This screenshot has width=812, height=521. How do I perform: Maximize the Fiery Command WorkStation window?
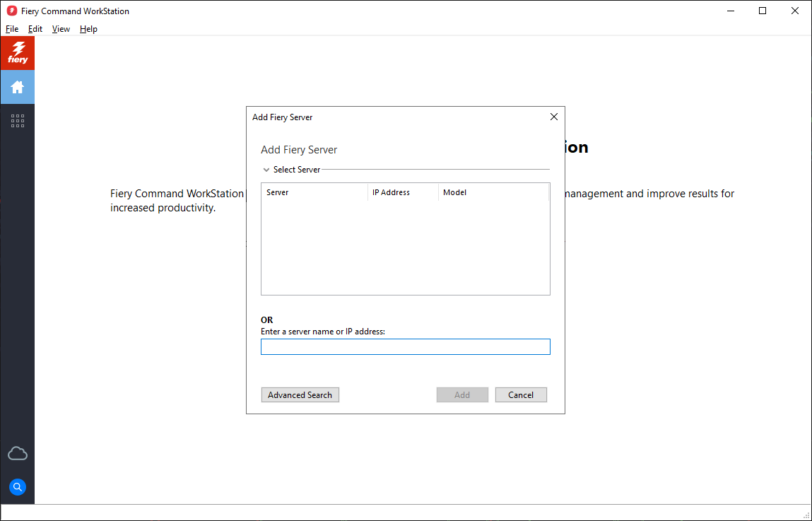click(x=763, y=11)
